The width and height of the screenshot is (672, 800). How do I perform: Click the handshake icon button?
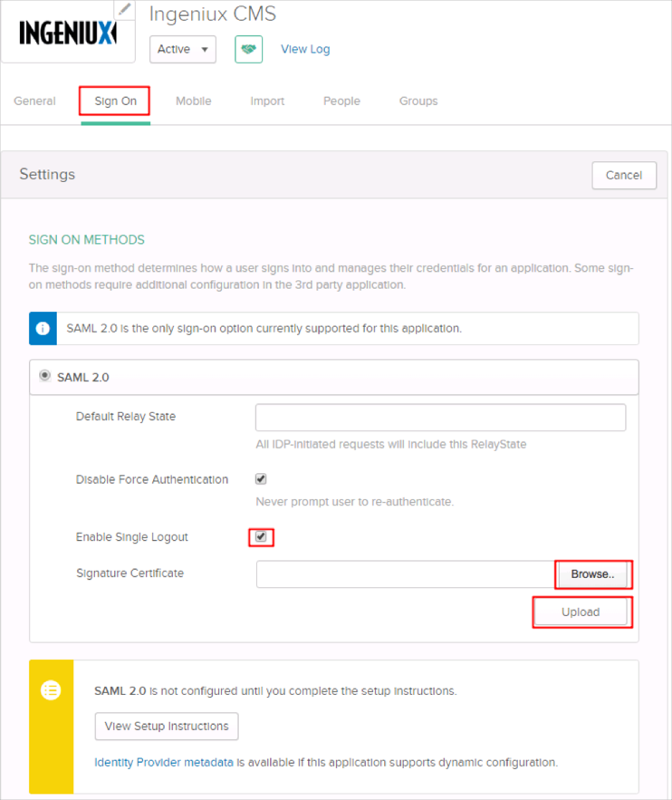click(248, 49)
